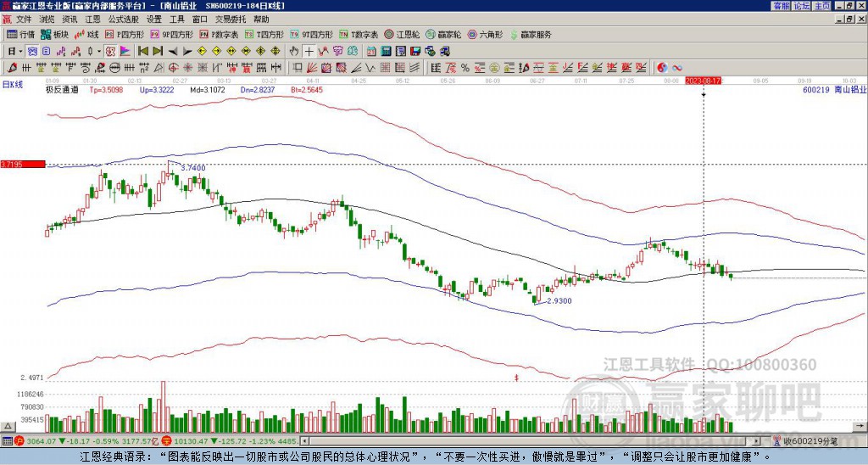Open the 交易委托 menu

pyautogui.click(x=231, y=20)
